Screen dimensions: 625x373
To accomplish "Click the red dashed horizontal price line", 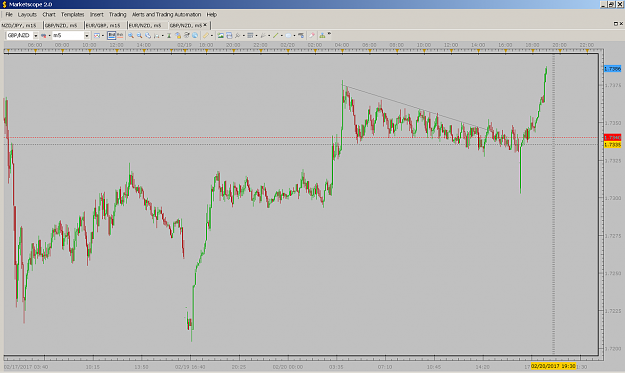I will pyautogui.click(x=301, y=137).
